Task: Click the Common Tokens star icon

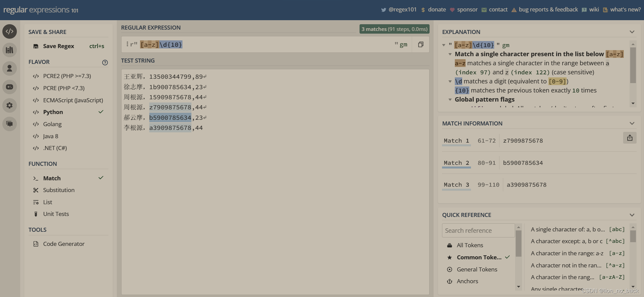Action: (449, 258)
